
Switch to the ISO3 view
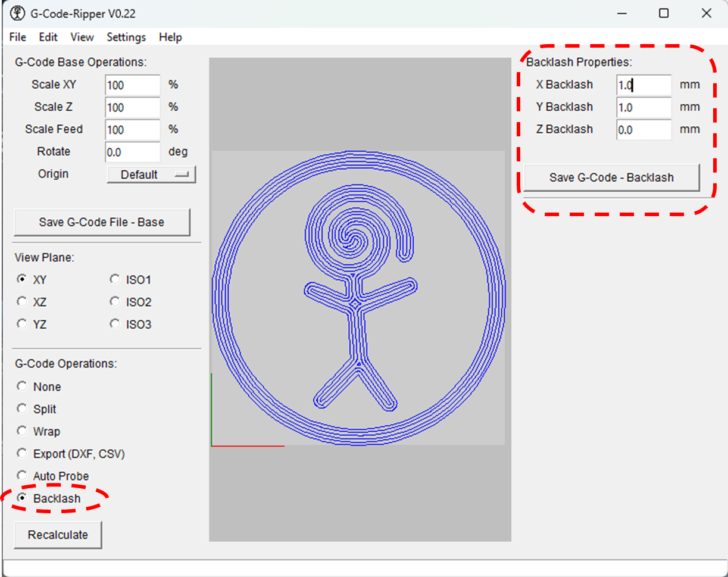(x=114, y=323)
